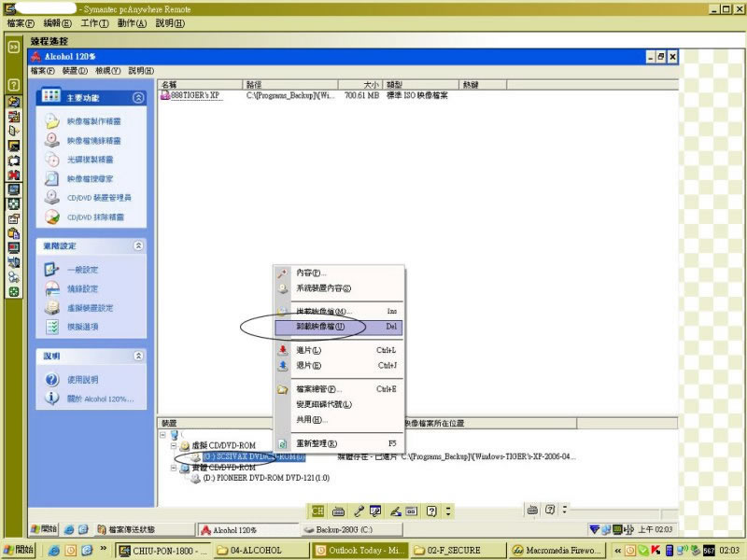Open Alcohol 120% 檢視(V) menu

coord(107,71)
